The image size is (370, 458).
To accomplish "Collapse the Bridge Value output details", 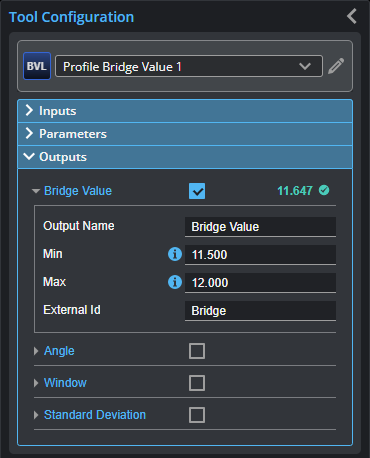I will (x=36, y=191).
